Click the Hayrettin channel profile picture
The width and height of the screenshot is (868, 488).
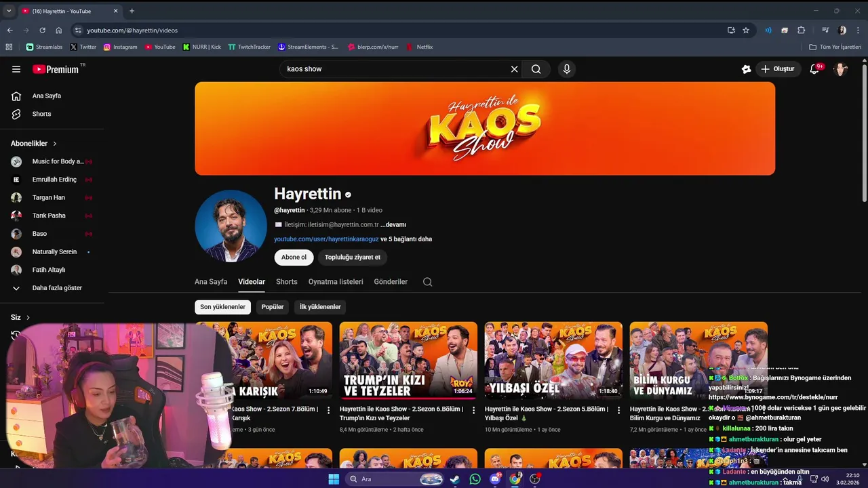click(231, 226)
